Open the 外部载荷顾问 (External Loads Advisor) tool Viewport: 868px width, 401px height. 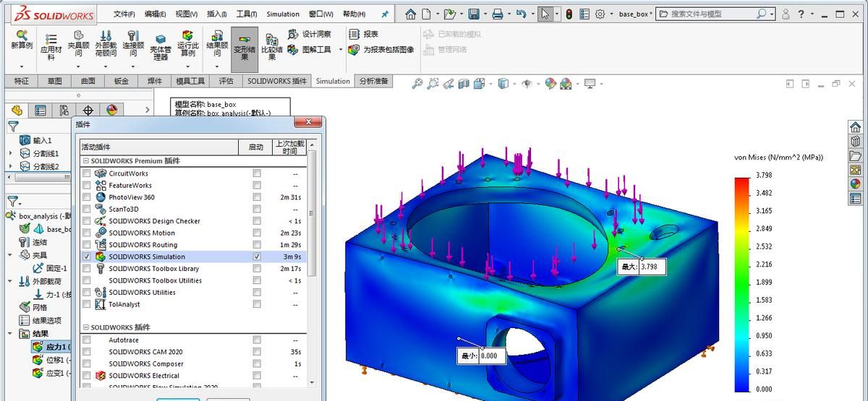pyautogui.click(x=106, y=43)
